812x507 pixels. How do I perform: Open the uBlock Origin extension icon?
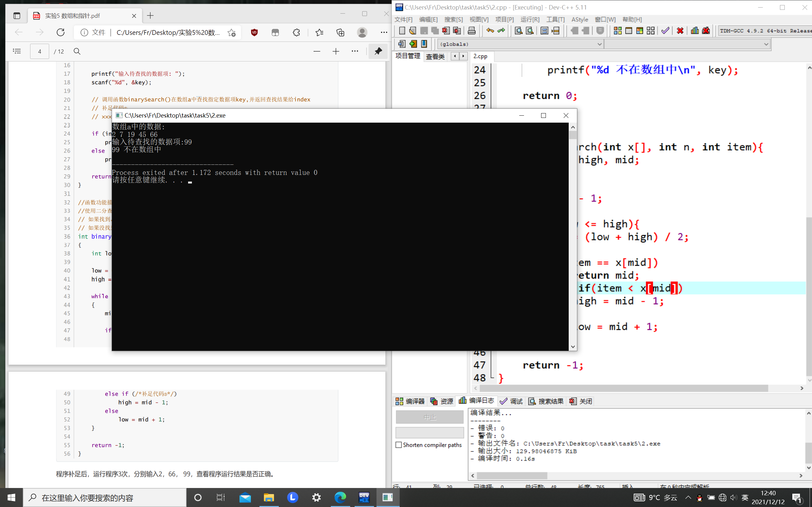point(254,33)
